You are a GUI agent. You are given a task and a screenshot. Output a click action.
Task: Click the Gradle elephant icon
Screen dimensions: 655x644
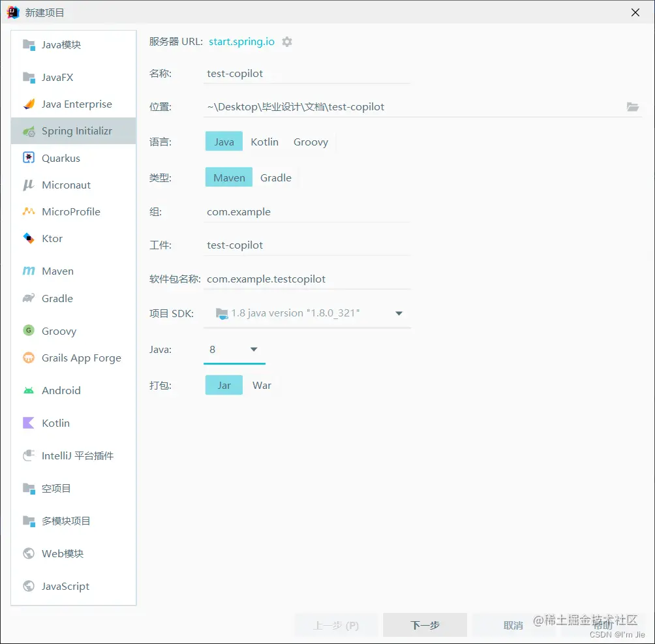29,298
